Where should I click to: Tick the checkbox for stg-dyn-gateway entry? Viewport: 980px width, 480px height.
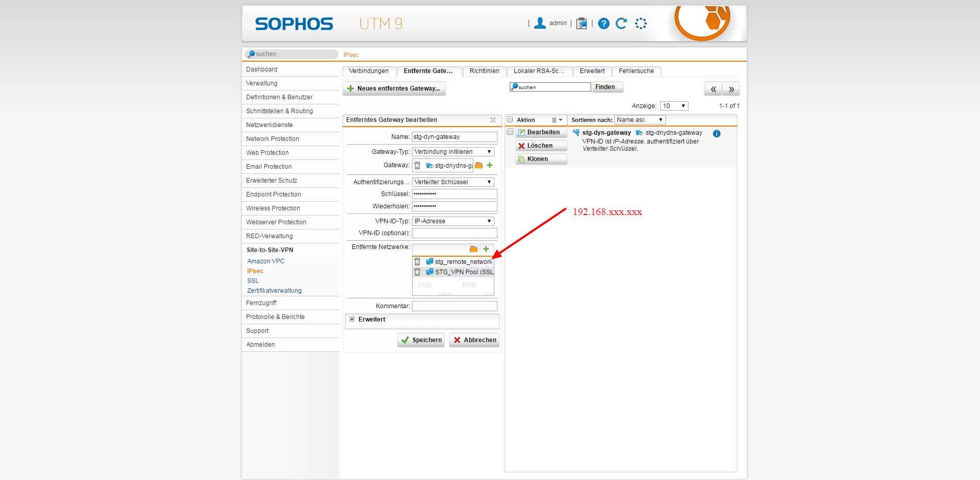click(x=510, y=132)
